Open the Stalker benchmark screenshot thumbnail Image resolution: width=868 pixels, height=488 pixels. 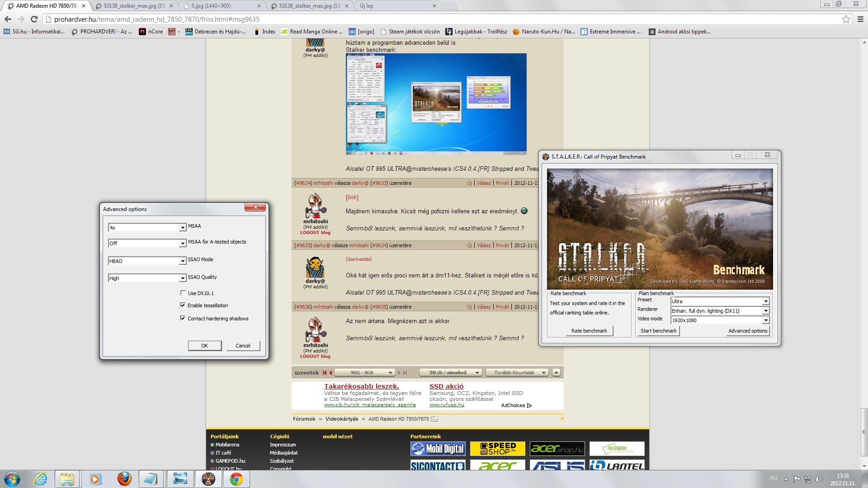[436, 104]
